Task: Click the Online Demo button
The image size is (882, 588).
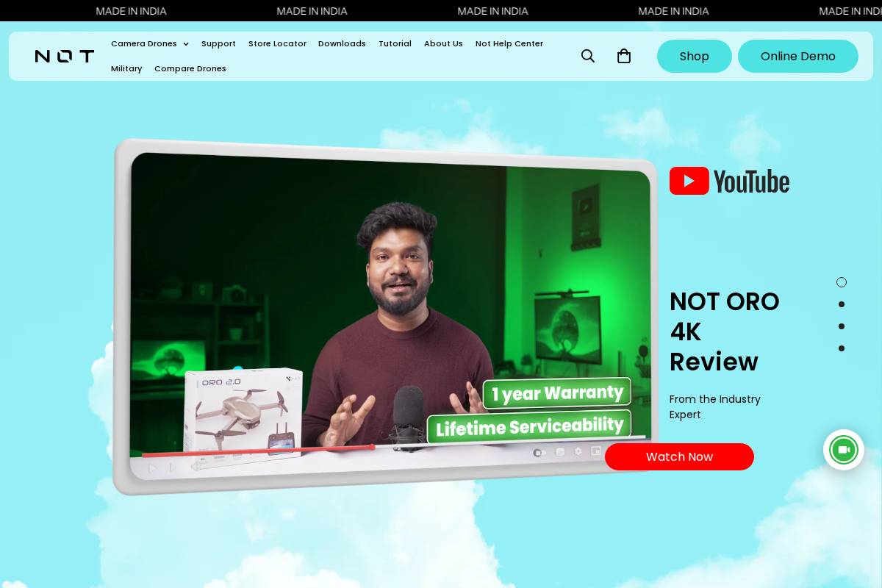Action: pos(798,56)
